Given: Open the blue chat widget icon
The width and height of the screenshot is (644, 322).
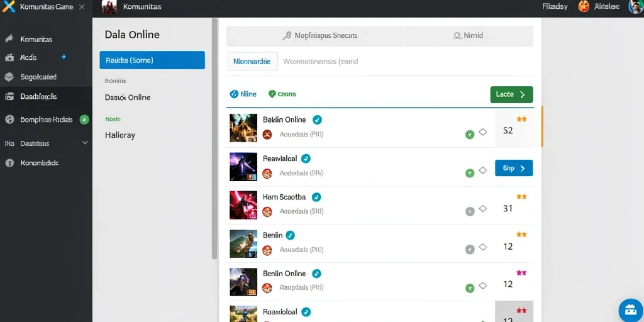Looking at the screenshot, I should click(x=631, y=309).
